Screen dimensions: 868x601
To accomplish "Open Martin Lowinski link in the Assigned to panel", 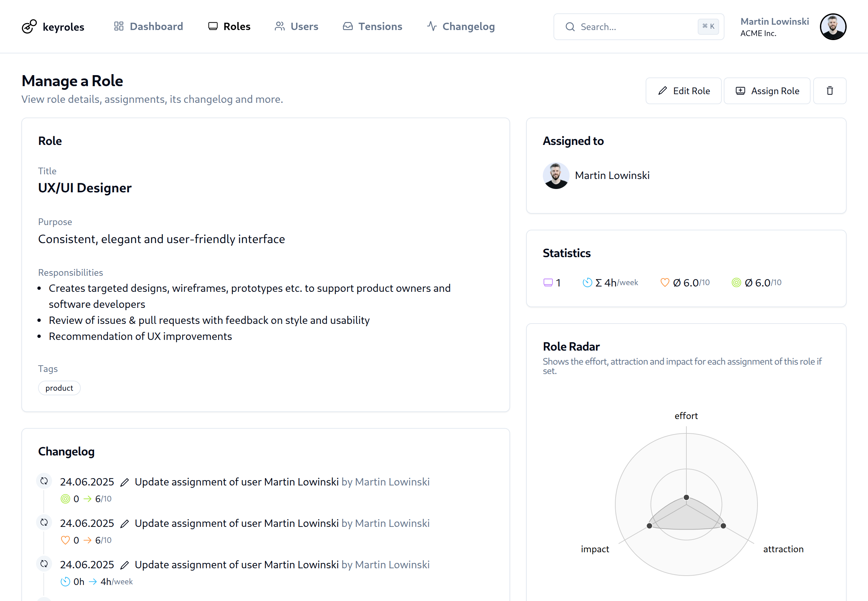I will 612,175.
